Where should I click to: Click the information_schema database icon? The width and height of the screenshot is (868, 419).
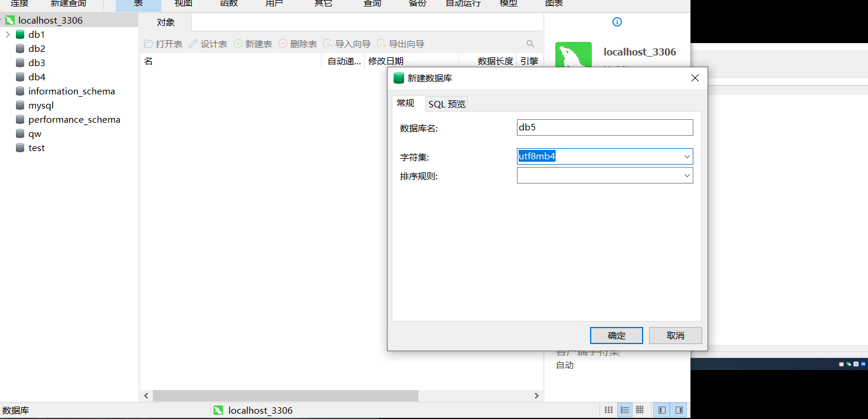[x=21, y=91]
